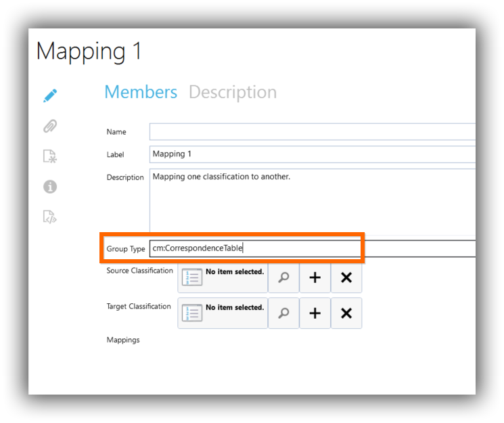Click Target Classification list item icon
This screenshot has width=504, height=423.
(192, 313)
